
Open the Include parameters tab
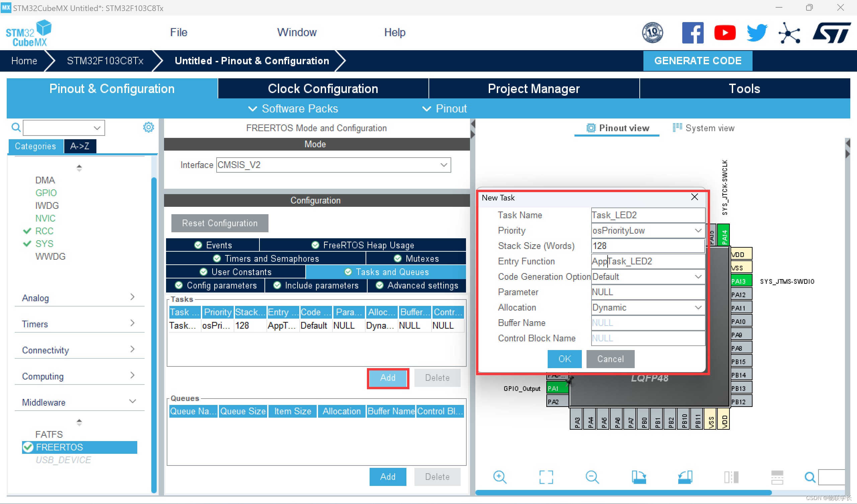[x=316, y=285]
